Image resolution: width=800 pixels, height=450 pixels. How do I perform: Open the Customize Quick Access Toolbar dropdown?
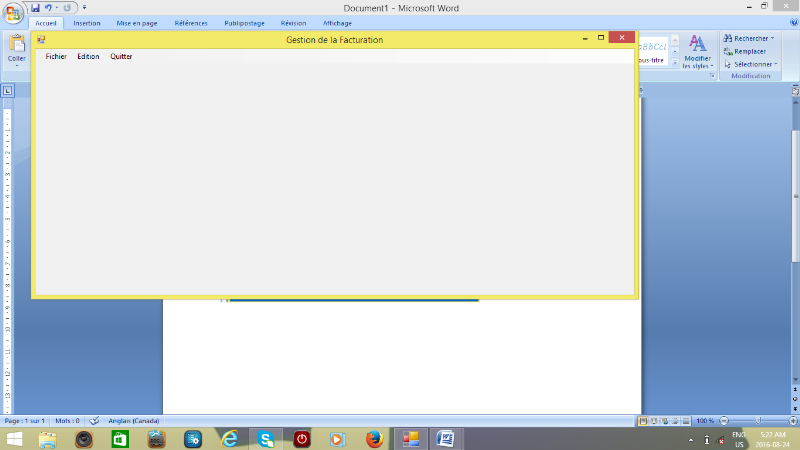coord(84,8)
